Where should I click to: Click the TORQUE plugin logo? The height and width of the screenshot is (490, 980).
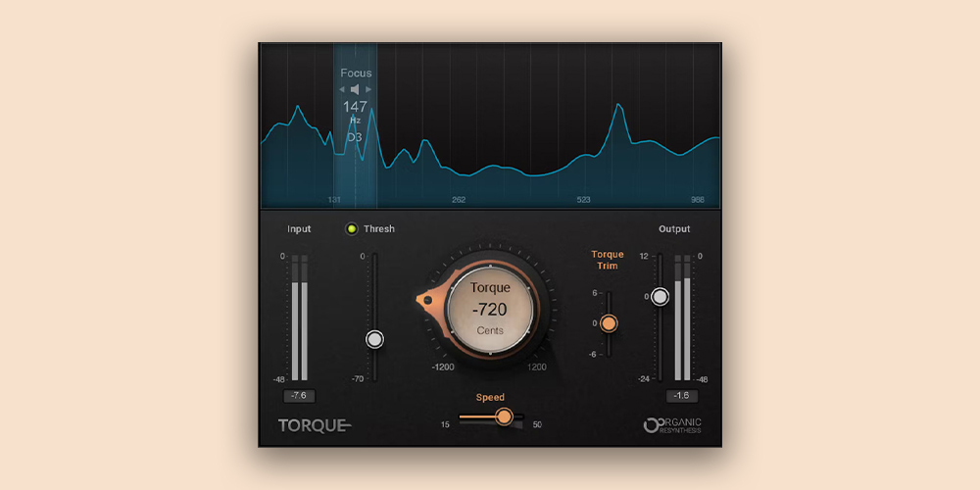[x=315, y=425]
